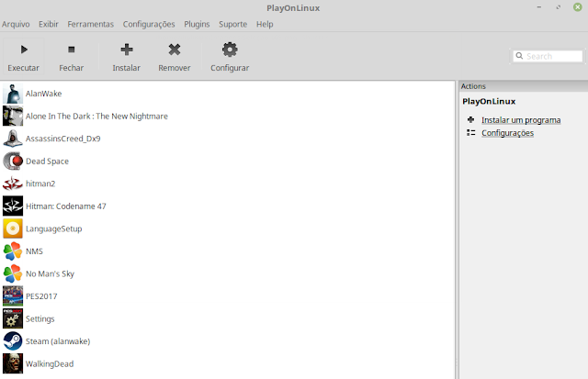Select the 'Hitman: Codename 47' entry text
This screenshot has width=588, height=379.
coord(66,206)
